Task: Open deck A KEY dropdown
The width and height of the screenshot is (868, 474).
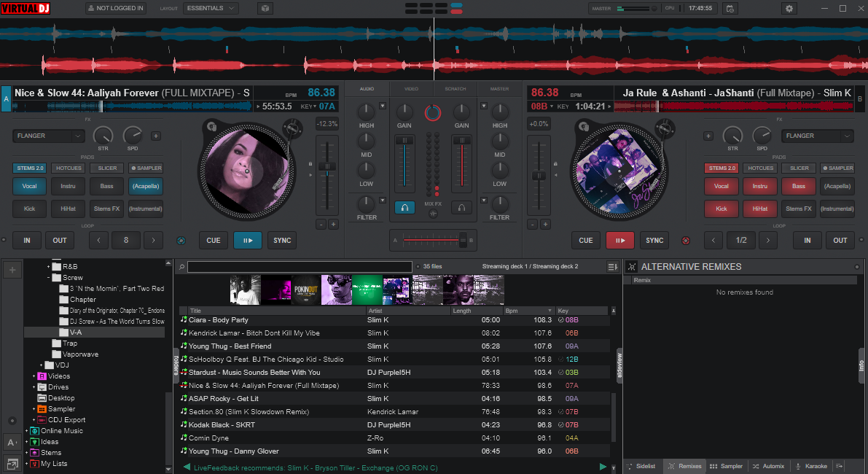Action: click(308, 106)
